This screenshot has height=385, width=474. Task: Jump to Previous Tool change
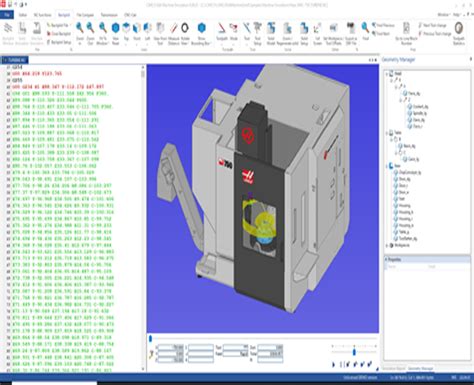pyautogui.click(x=435, y=34)
